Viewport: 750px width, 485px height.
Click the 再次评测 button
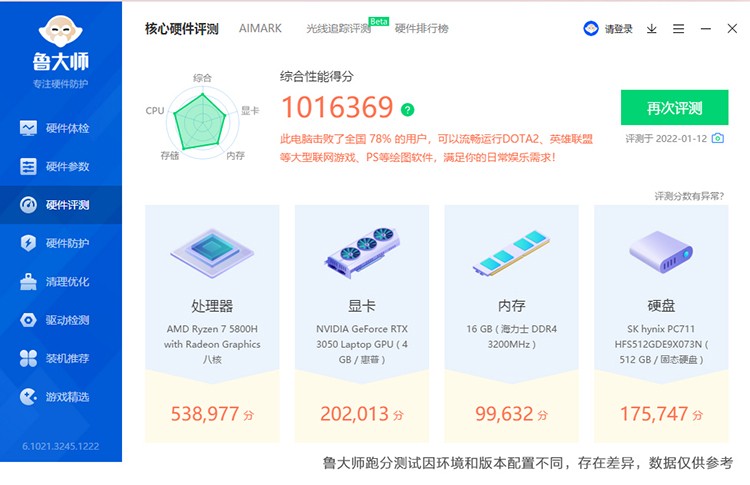(x=674, y=108)
